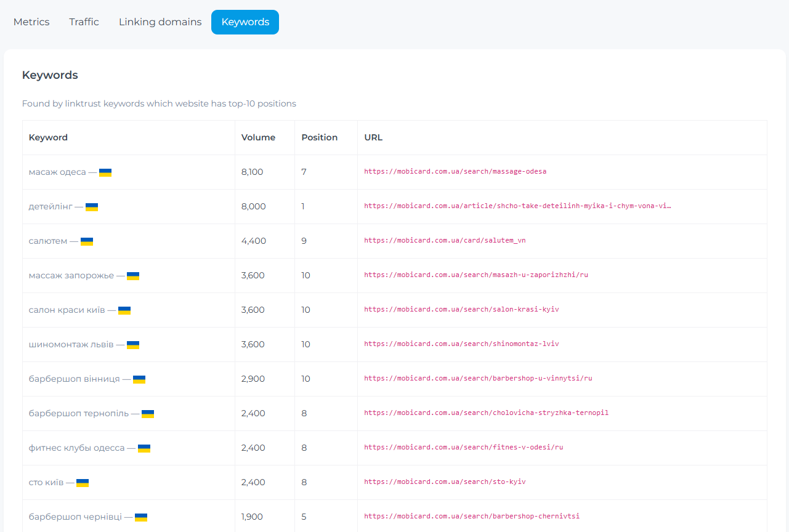Viewport: 789px width, 532px height.
Task: Open the sto-kyiv search URL
Action: (445, 482)
